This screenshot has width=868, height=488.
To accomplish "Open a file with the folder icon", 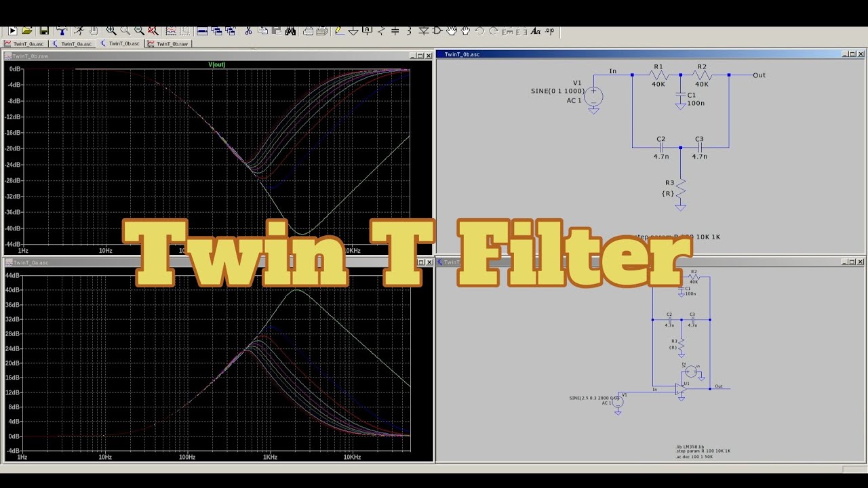I will [x=27, y=30].
